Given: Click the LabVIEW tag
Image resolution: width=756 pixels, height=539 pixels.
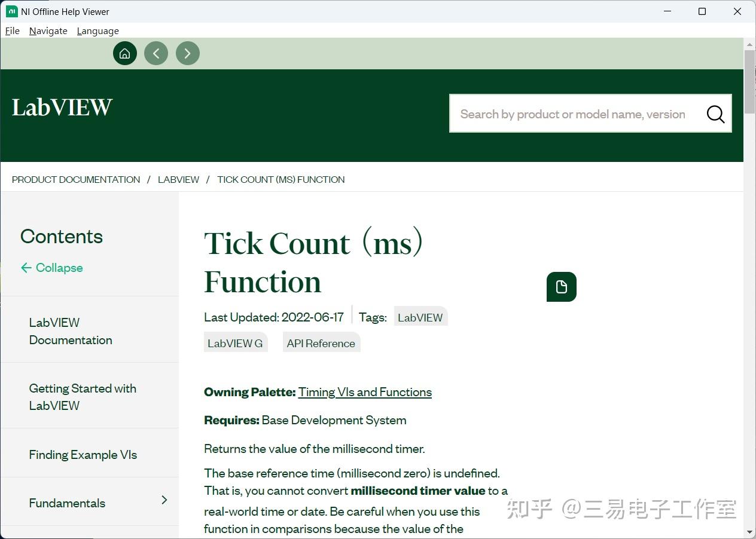Looking at the screenshot, I should coord(420,317).
